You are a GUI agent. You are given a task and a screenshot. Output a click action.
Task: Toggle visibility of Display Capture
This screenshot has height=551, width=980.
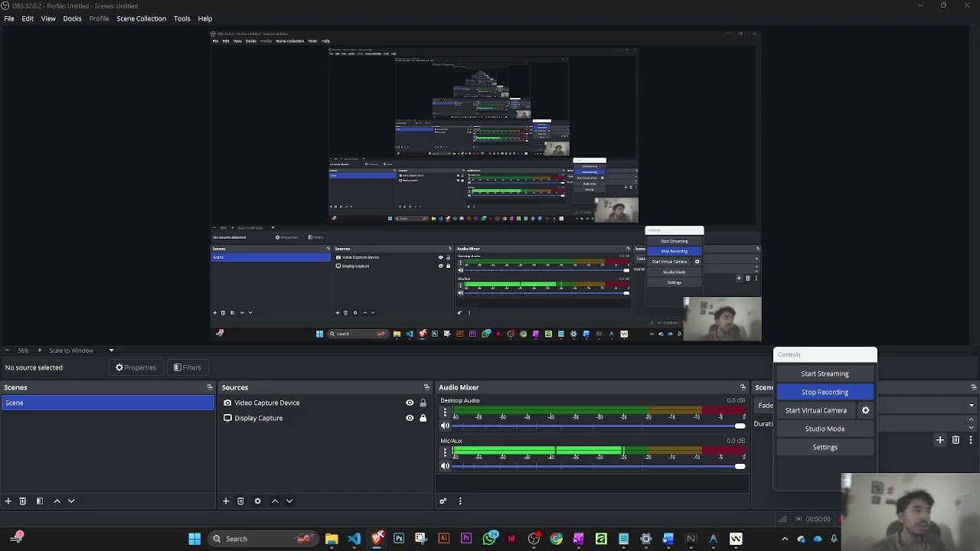(x=410, y=418)
